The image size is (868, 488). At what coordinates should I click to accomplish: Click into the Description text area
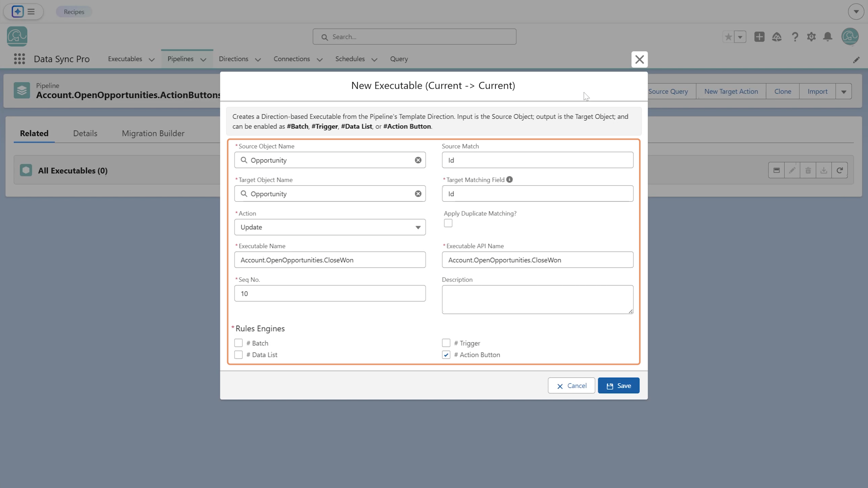point(538,299)
